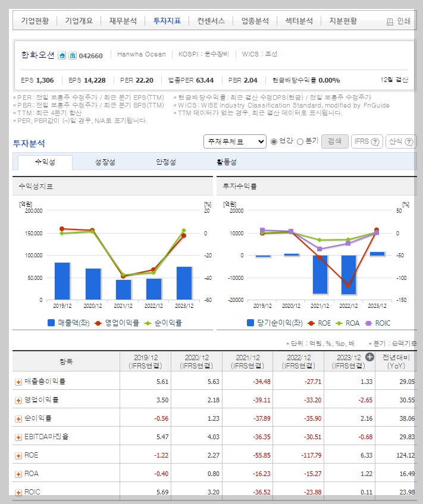Click the 2023/12 revenue bar in 수익성지표 chart
This screenshot has width=423, height=504.
[184, 283]
